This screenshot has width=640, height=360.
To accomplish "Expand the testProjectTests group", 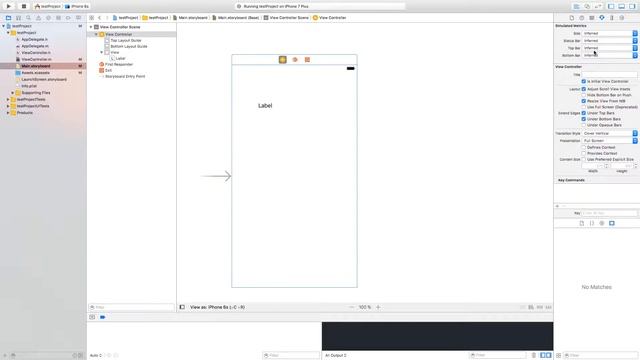I will tap(8, 100).
